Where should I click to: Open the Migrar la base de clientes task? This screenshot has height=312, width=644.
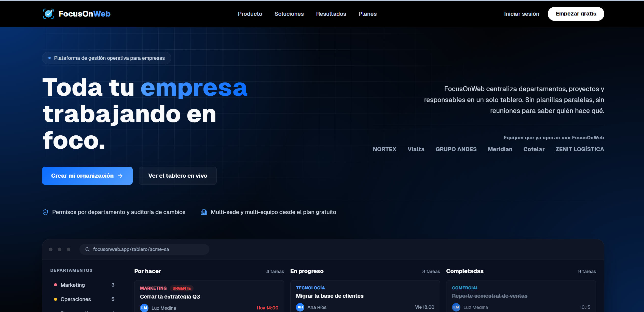coord(365,296)
